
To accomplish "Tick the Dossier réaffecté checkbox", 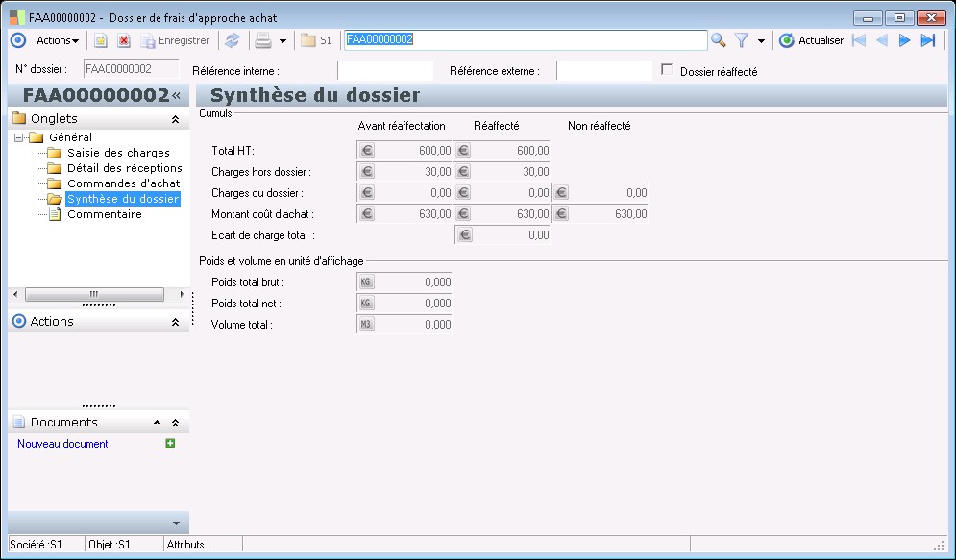I will (668, 70).
